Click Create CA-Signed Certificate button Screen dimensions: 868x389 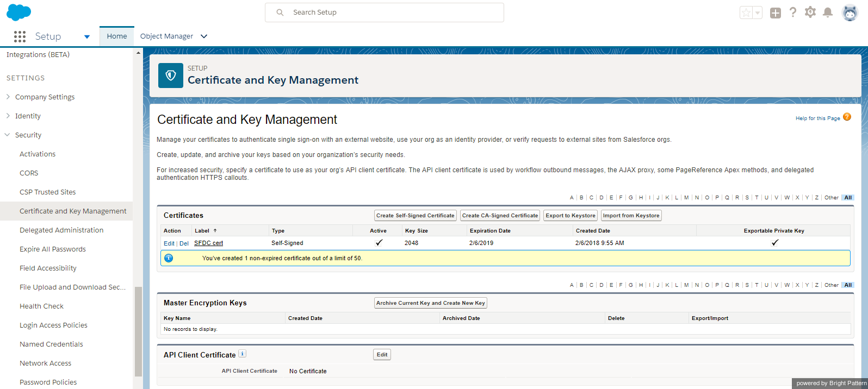500,216
